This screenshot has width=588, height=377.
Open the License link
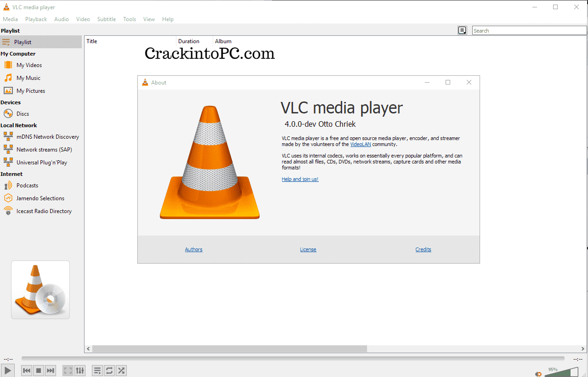308,249
